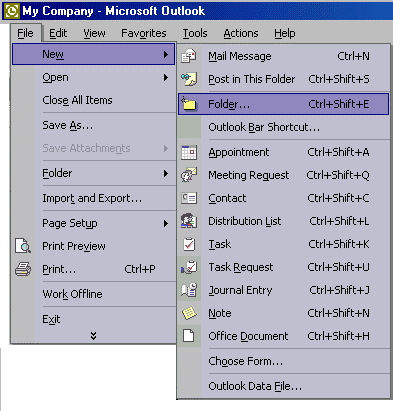The image size is (393, 411).
Task: Click the Meeting Request icon
Action: click(x=189, y=175)
